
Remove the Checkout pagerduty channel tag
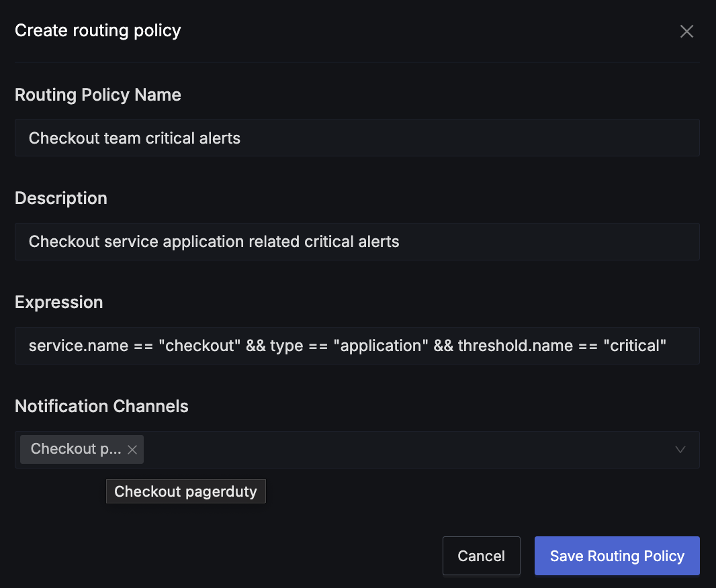point(132,450)
